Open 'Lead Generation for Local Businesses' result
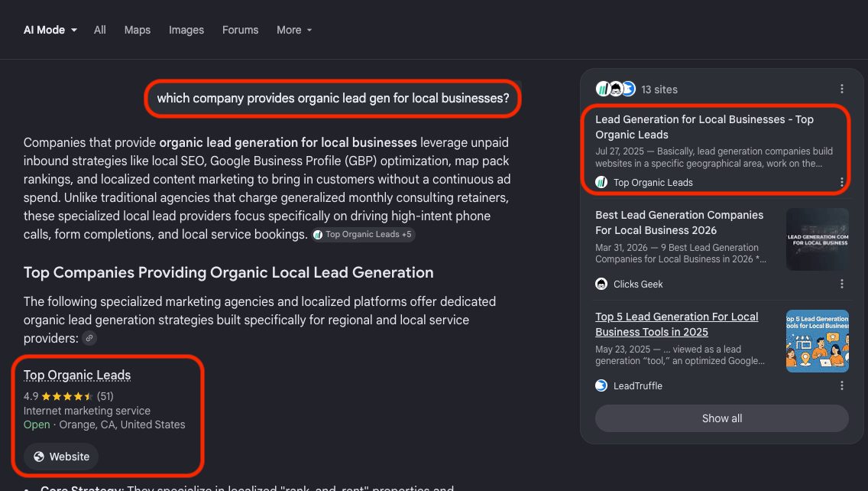Viewport: 868px width, 491px height. point(704,127)
